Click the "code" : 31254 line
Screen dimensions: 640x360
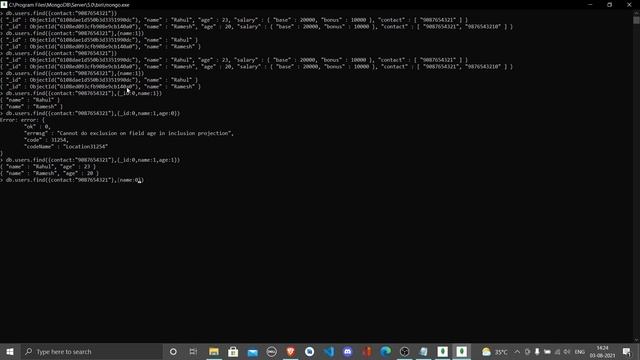pyautogui.click(x=46, y=140)
